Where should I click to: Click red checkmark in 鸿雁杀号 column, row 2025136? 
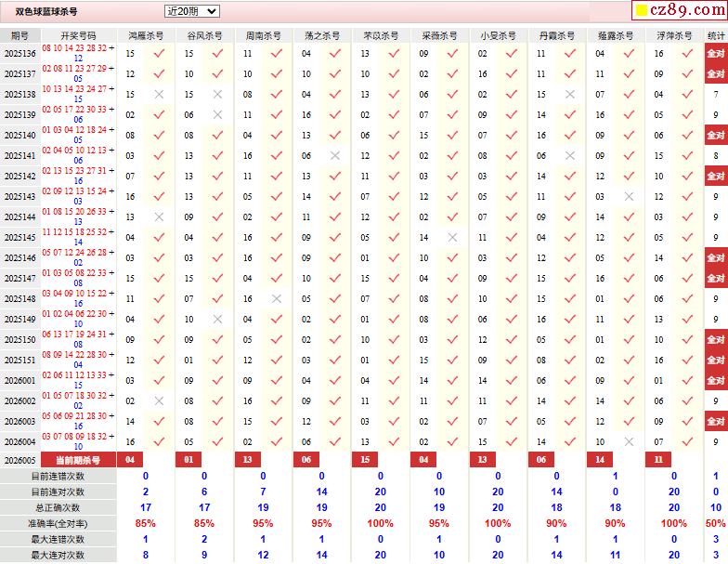[159, 54]
